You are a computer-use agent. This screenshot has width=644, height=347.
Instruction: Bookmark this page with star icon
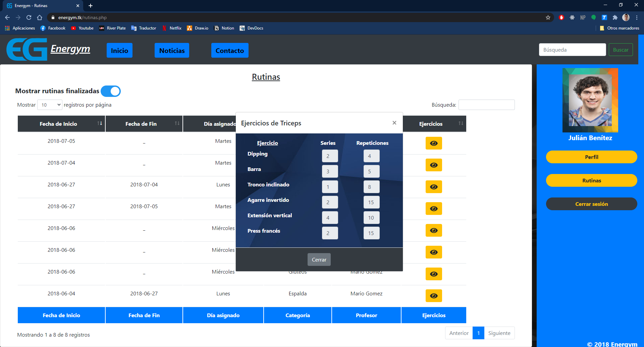point(548,17)
